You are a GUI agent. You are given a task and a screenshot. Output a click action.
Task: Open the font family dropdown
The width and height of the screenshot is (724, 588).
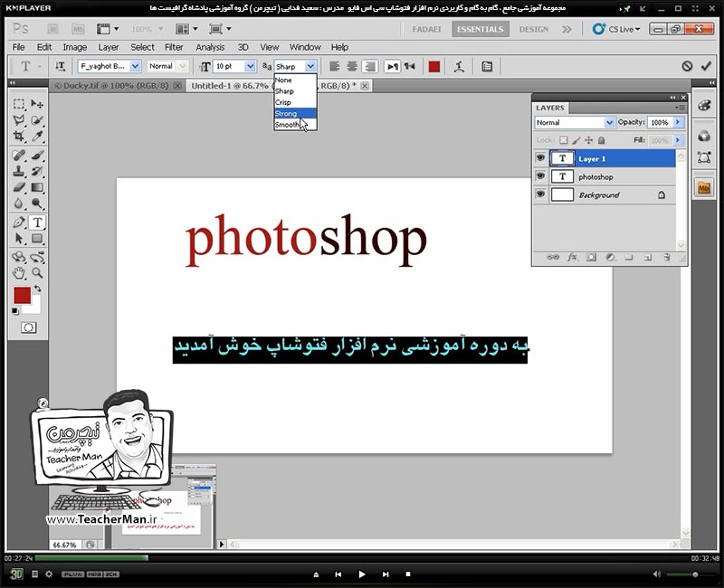click(135, 66)
